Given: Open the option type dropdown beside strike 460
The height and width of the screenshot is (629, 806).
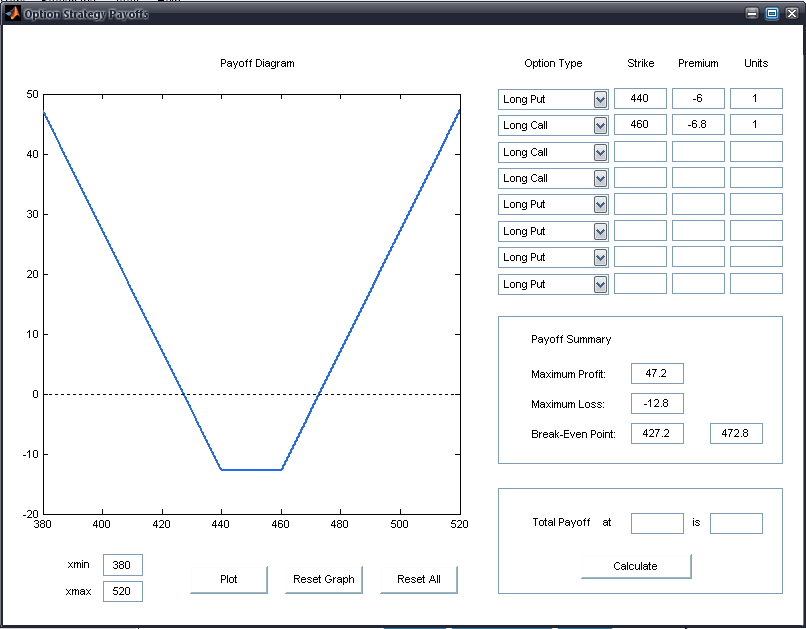Looking at the screenshot, I should click(553, 125).
